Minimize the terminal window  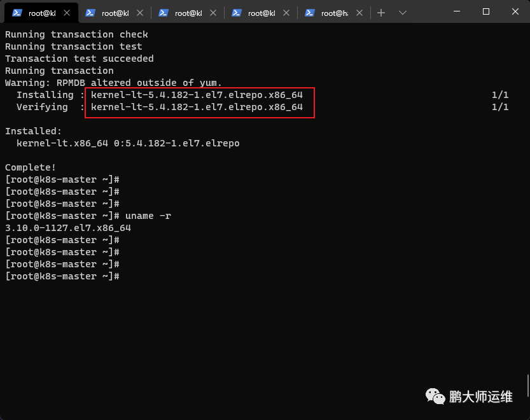tap(457, 12)
